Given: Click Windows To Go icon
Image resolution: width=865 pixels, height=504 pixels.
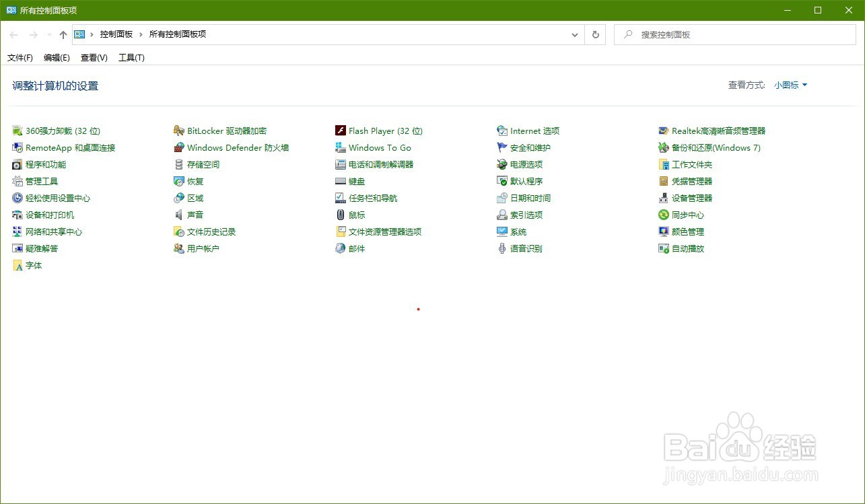Looking at the screenshot, I should (x=341, y=147).
